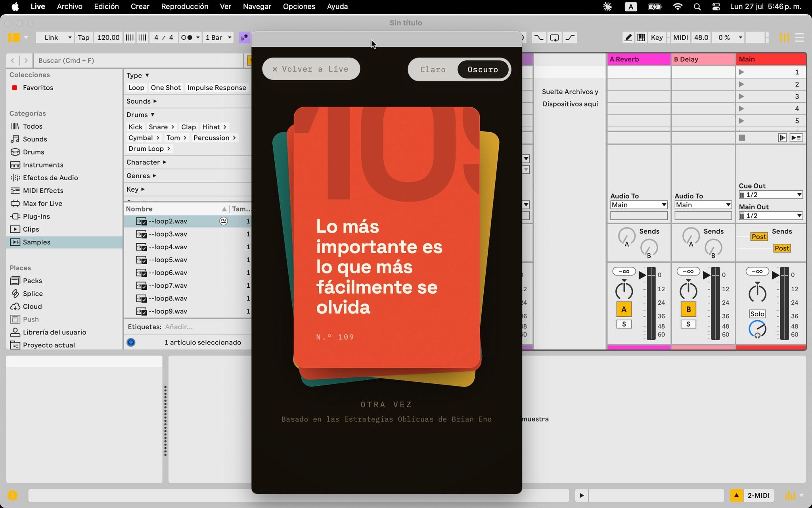The width and height of the screenshot is (812, 508).
Task: Toggle Post button for send A
Action: [x=759, y=237]
